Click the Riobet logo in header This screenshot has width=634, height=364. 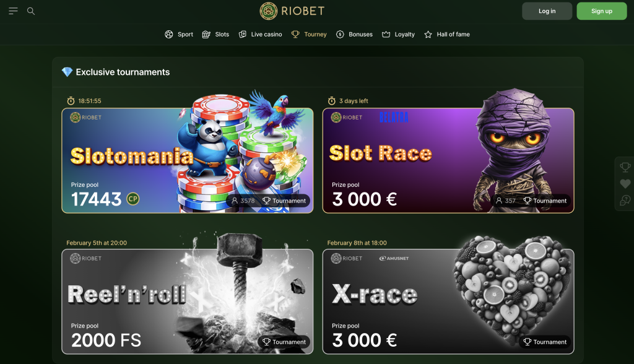(x=292, y=11)
